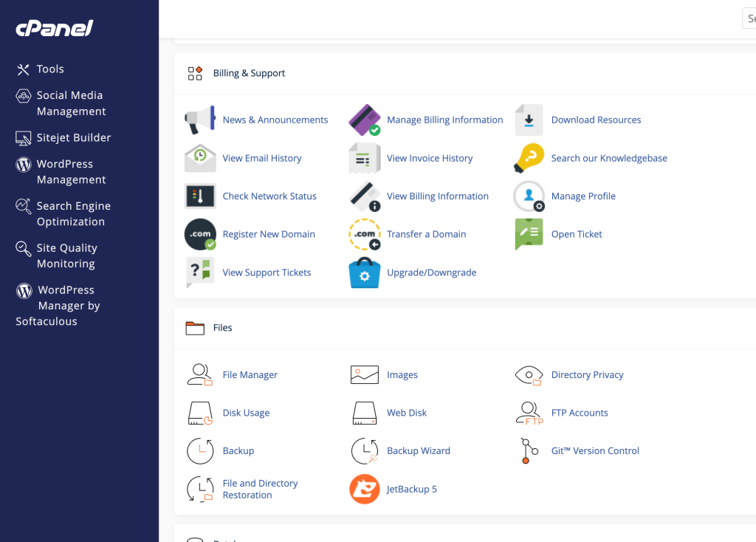Open the Git Version Control link
Viewport: 756px width, 542px height.
tap(595, 451)
